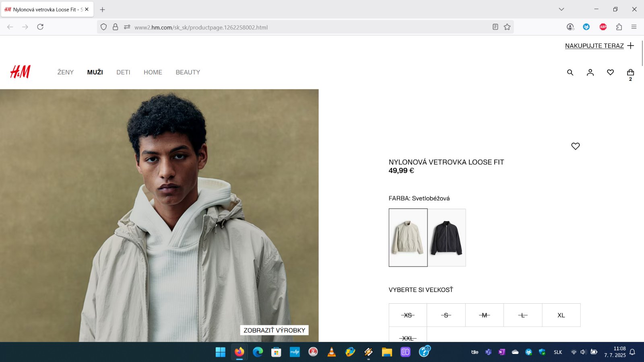The width and height of the screenshot is (644, 362).
Task: Open Adblock Plus extension icon
Action: click(x=603, y=27)
